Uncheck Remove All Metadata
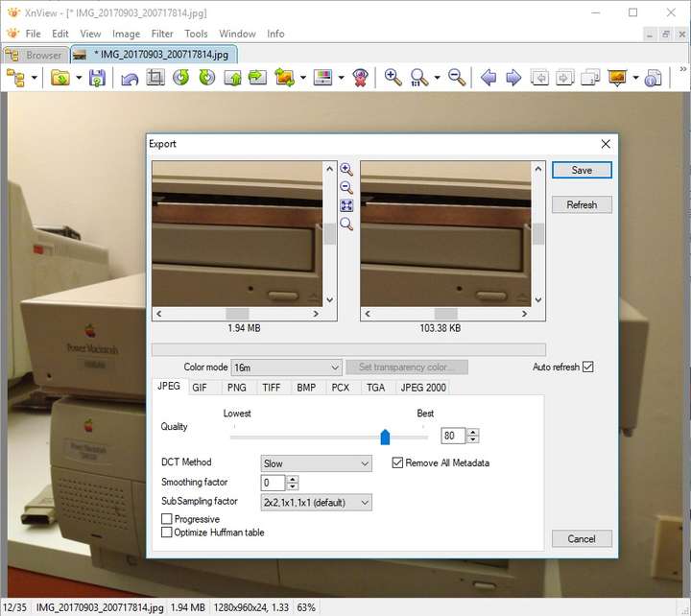 point(397,462)
